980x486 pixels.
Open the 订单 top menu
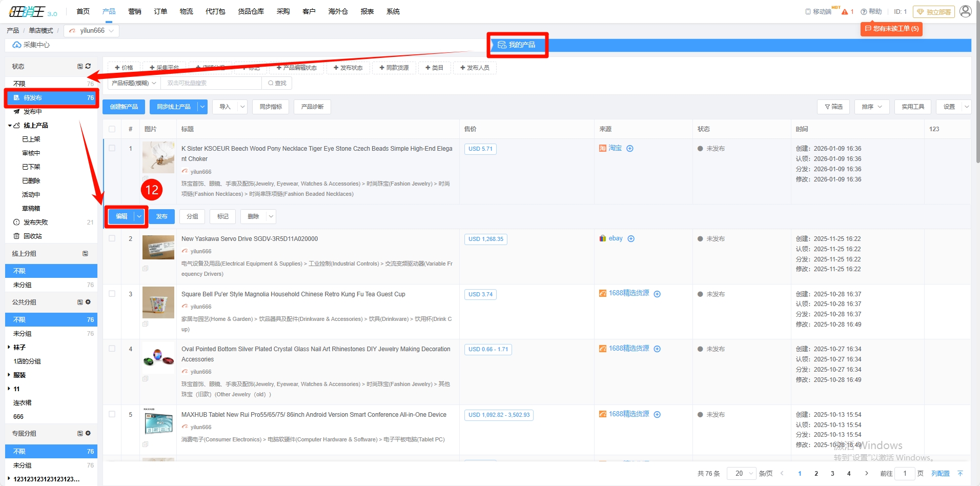(160, 11)
